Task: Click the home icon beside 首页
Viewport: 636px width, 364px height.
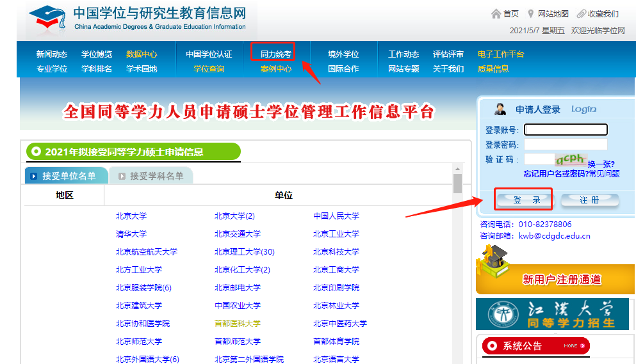Action: point(496,14)
